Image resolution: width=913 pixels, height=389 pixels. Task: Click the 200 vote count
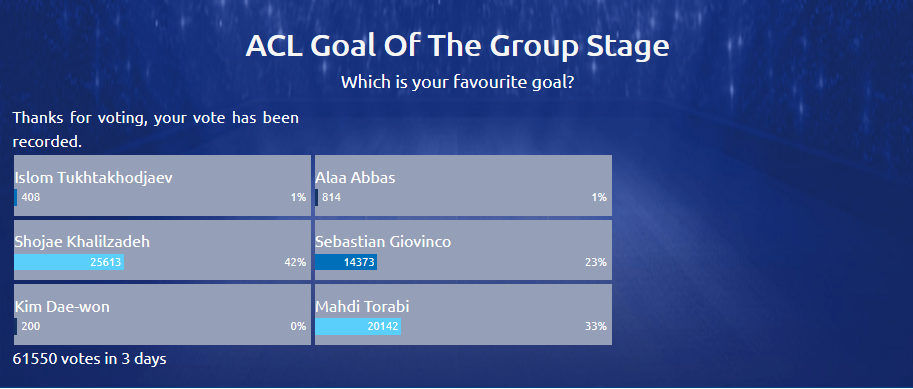point(31,327)
